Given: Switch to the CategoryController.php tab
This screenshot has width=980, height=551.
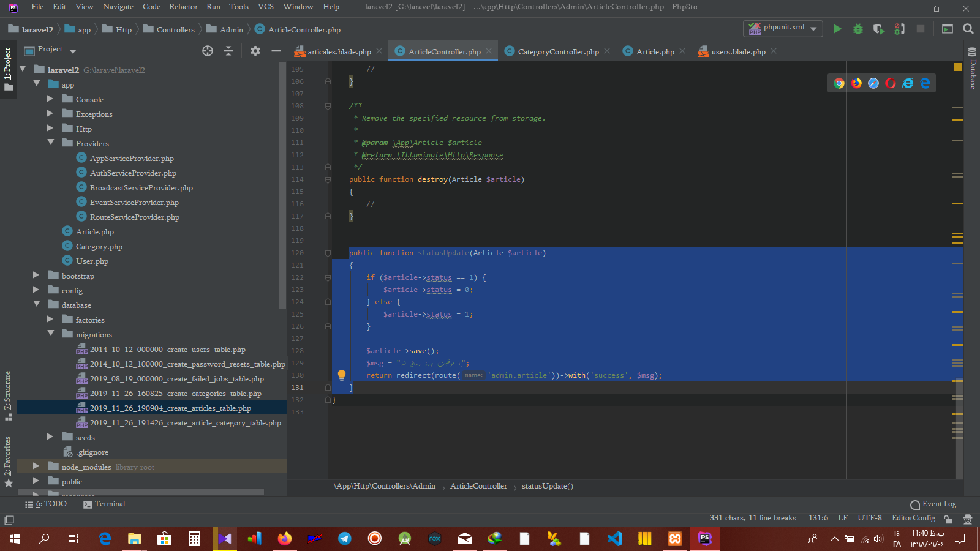Looking at the screenshot, I should [557, 51].
